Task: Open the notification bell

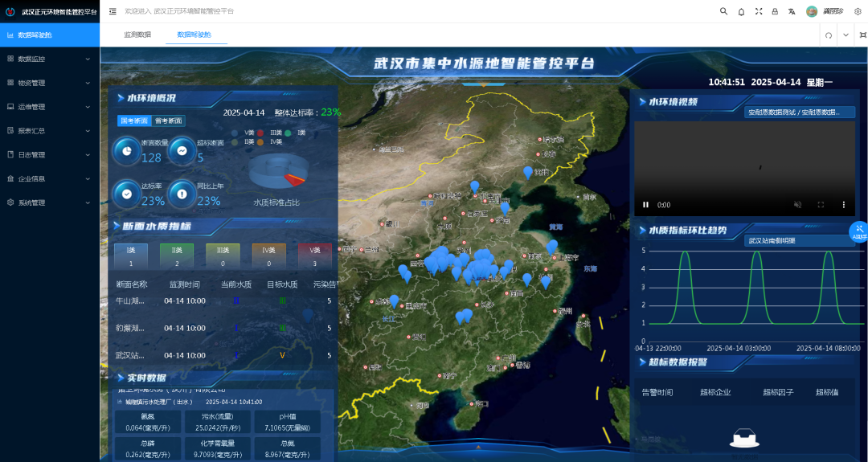Action: click(741, 11)
